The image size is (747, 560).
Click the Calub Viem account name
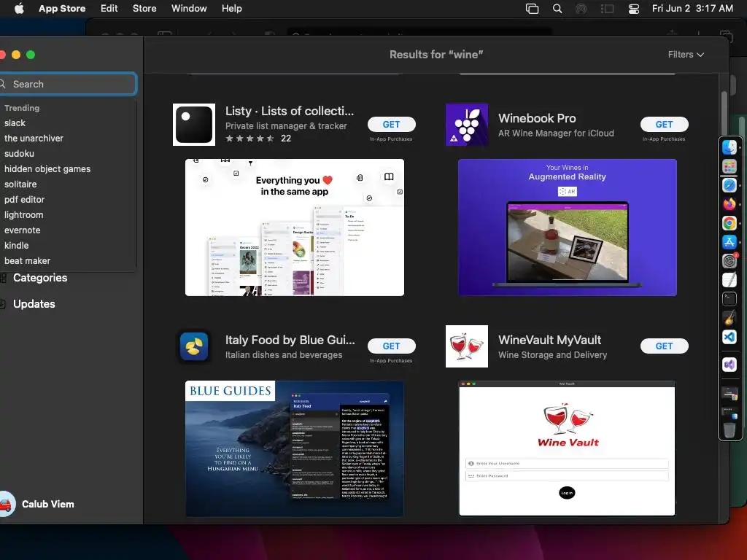tap(48, 504)
